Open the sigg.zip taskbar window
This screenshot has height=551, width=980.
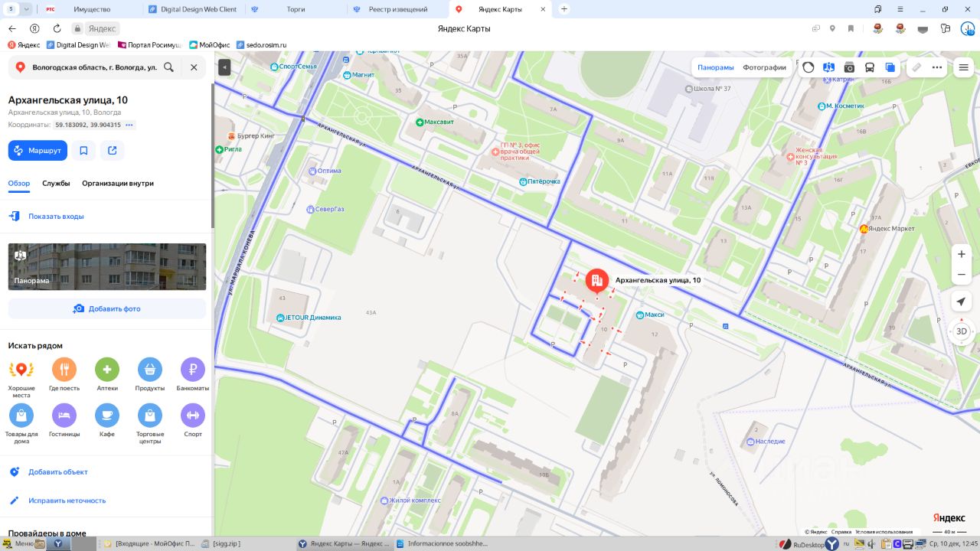(x=221, y=543)
